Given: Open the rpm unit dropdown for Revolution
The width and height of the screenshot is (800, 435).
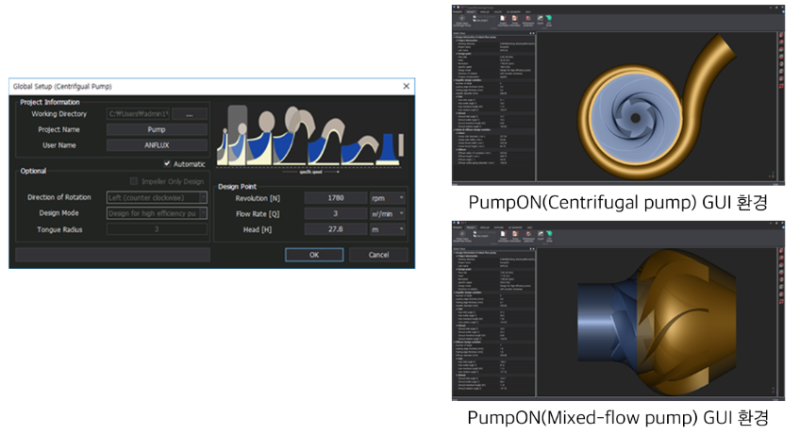Looking at the screenshot, I should (x=402, y=198).
